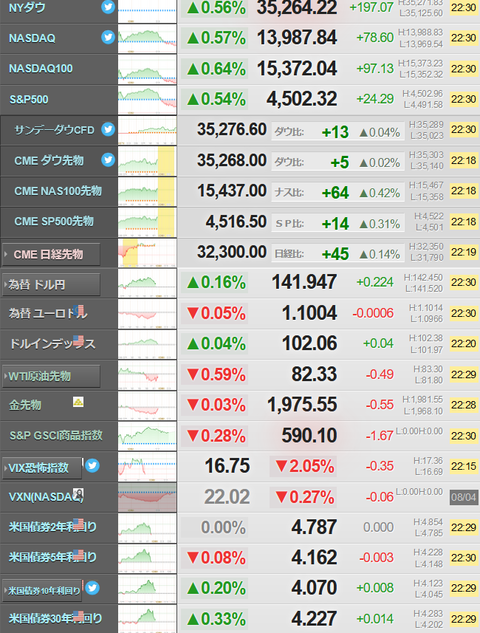Click Twitter icon beside CME ダウ先物
480x633 pixels.
click(x=108, y=160)
